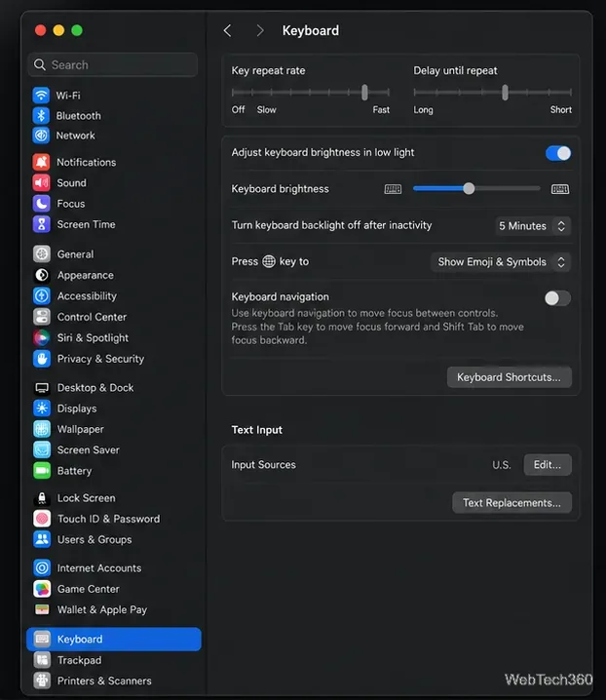This screenshot has height=700, width=606.
Task: Click the Lock Screen padlock icon
Action: [42, 498]
